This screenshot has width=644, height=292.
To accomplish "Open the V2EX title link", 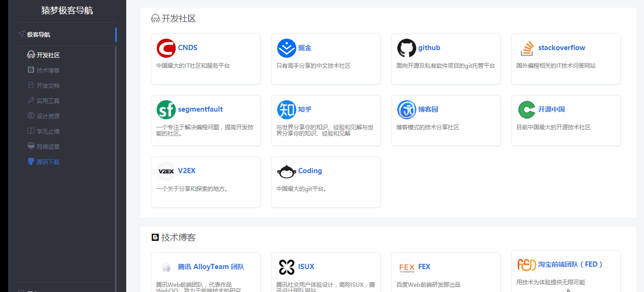I will pos(187,171).
